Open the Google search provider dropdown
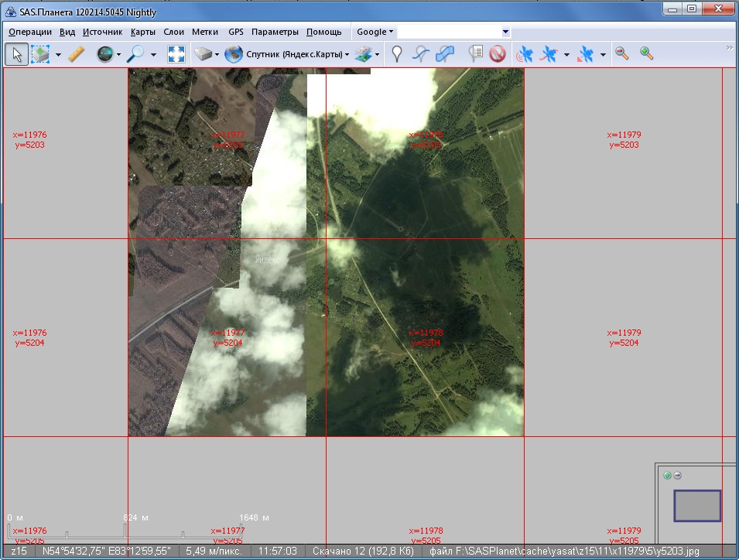Image resolution: width=739 pixels, height=560 pixels. [375, 32]
